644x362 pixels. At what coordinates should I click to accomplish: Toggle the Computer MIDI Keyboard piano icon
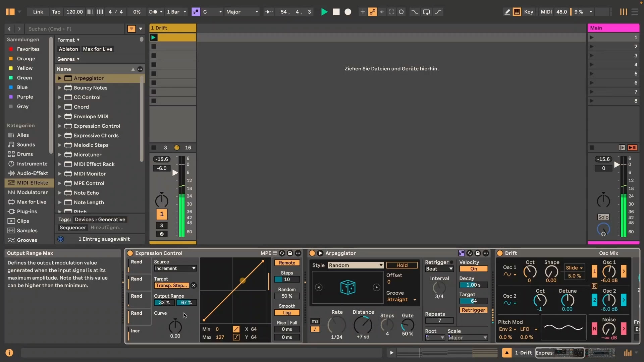[x=517, y=12]
